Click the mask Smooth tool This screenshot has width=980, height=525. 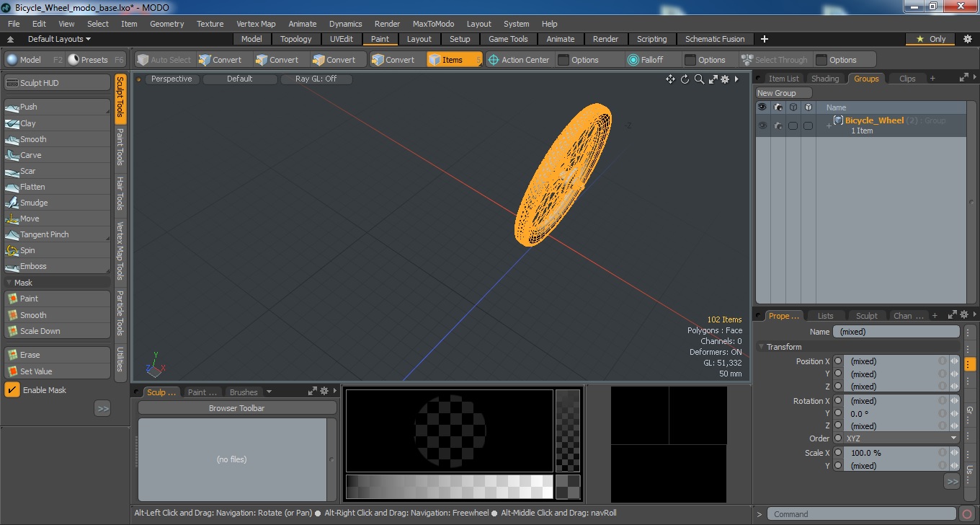58,315
